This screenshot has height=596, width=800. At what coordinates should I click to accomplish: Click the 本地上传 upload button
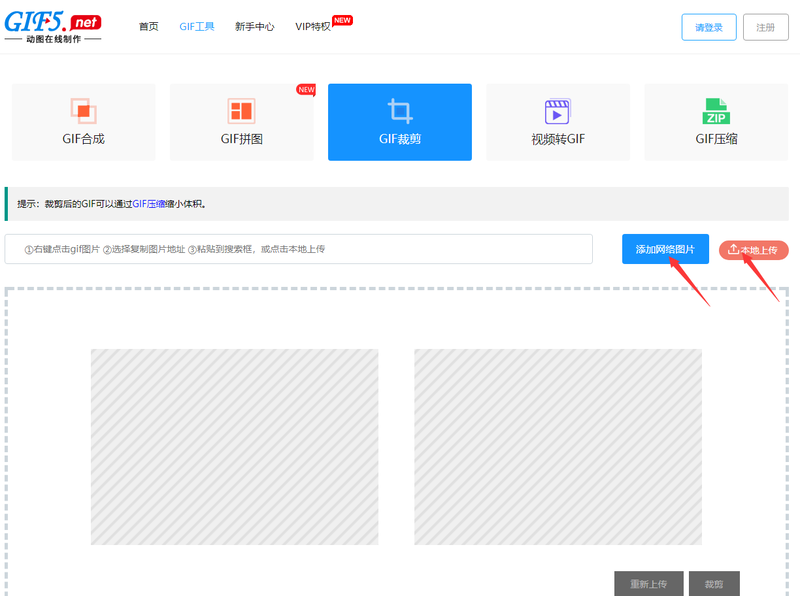[x=754, y=250]
